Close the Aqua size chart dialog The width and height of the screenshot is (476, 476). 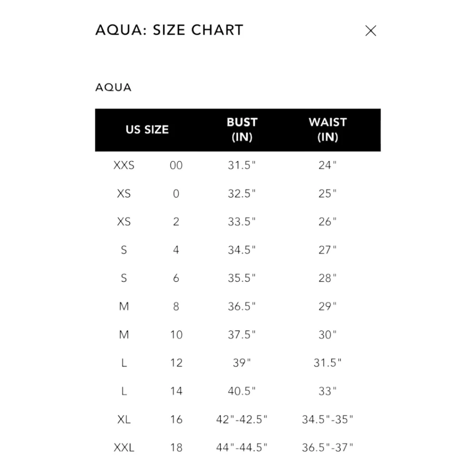click(370, 31)
